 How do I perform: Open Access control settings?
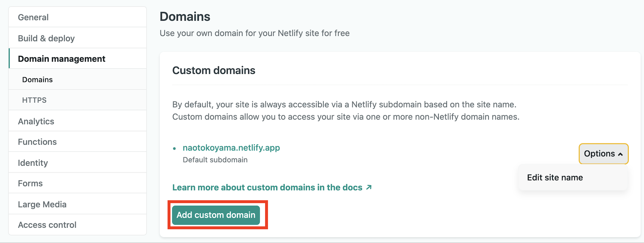[47, 225]
